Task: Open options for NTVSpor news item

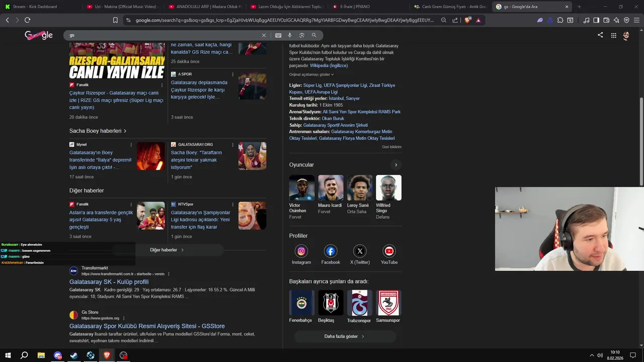Action: coord(233,205)
